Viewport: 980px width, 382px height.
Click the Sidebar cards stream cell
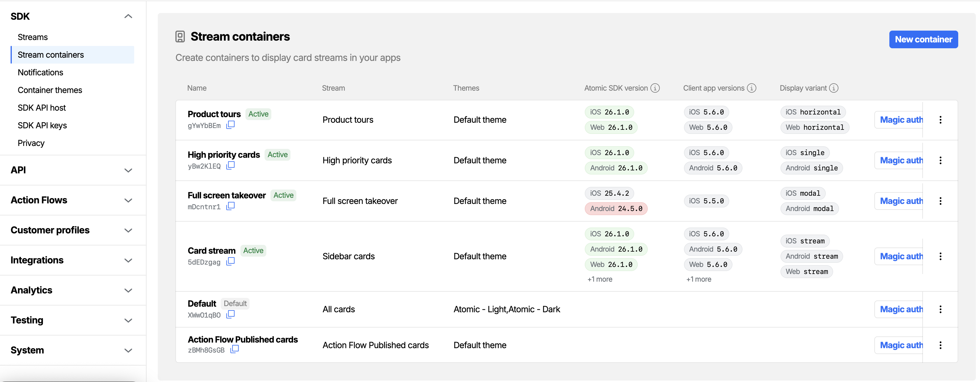[348, 256]
